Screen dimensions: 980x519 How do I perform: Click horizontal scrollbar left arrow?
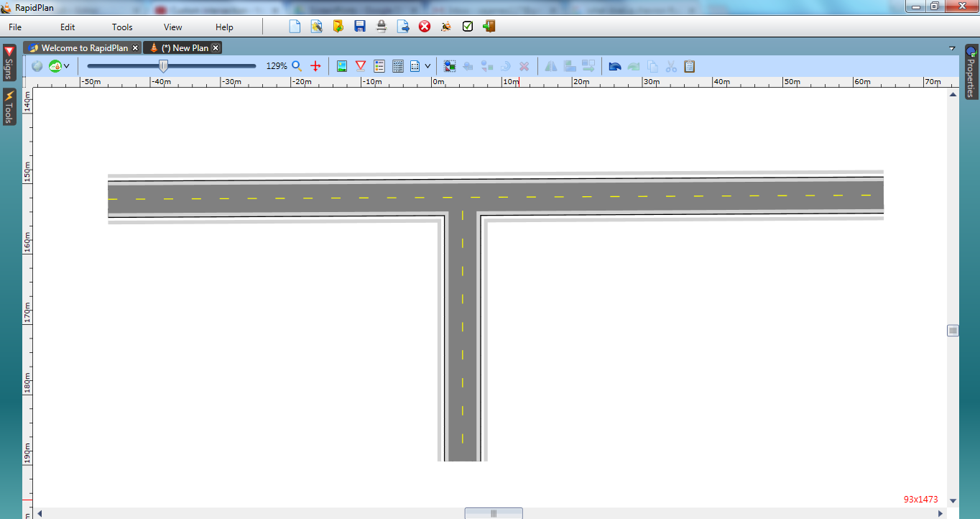click(40, 513)
